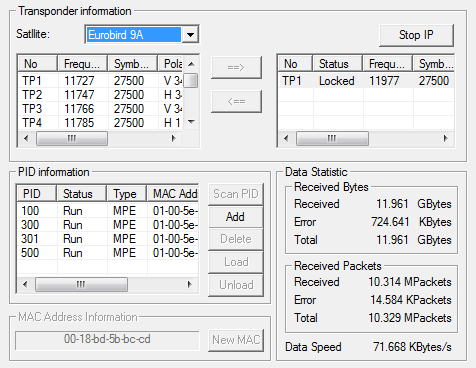
Task: Select transponder row TP1 with frequency 11727
Action: click(x=100, y=81)
